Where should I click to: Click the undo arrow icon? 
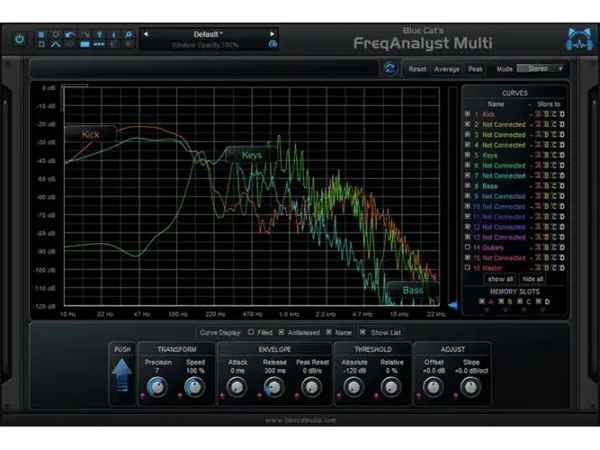coord(70,34)
